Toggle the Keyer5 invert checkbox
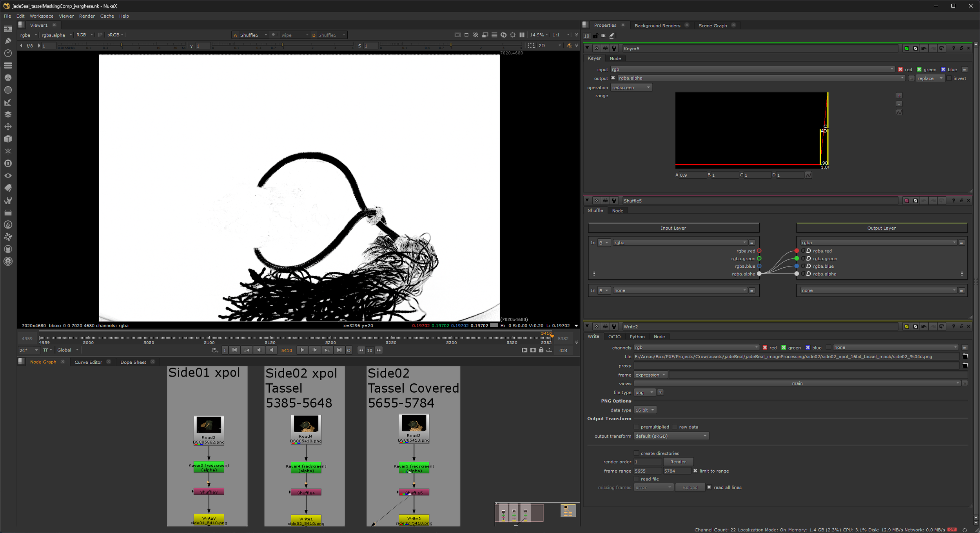The image size is (980, 533). (949, 78)
